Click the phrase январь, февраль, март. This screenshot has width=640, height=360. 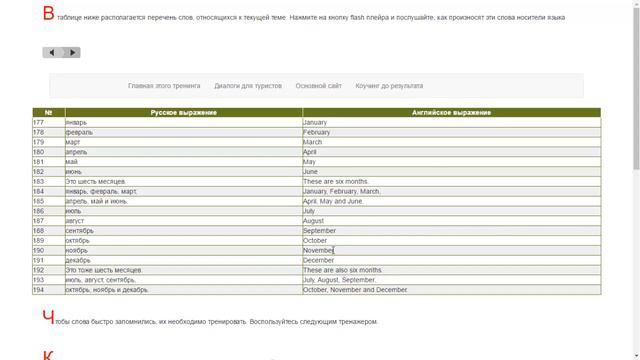tap(101, 191)
